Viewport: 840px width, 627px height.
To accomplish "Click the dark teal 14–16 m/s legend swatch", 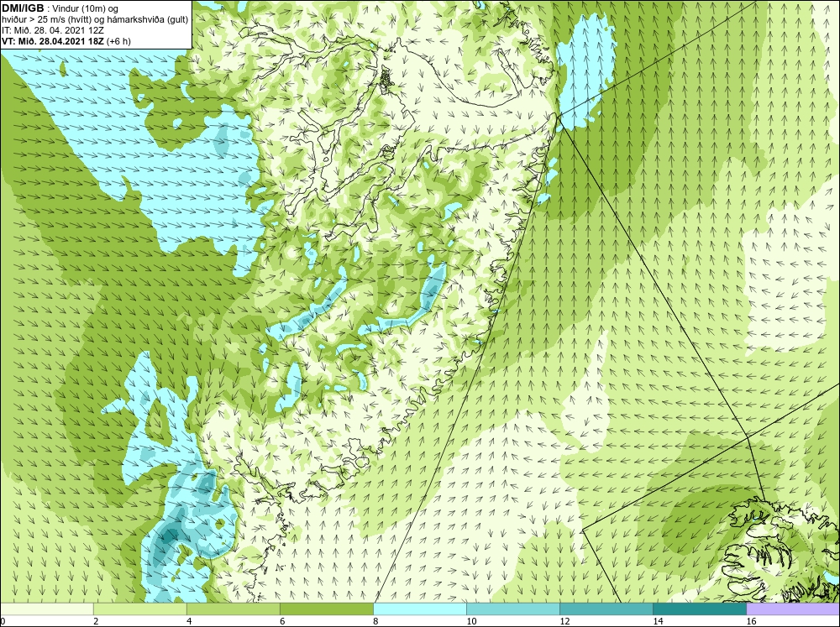I will tap(700, 609).
